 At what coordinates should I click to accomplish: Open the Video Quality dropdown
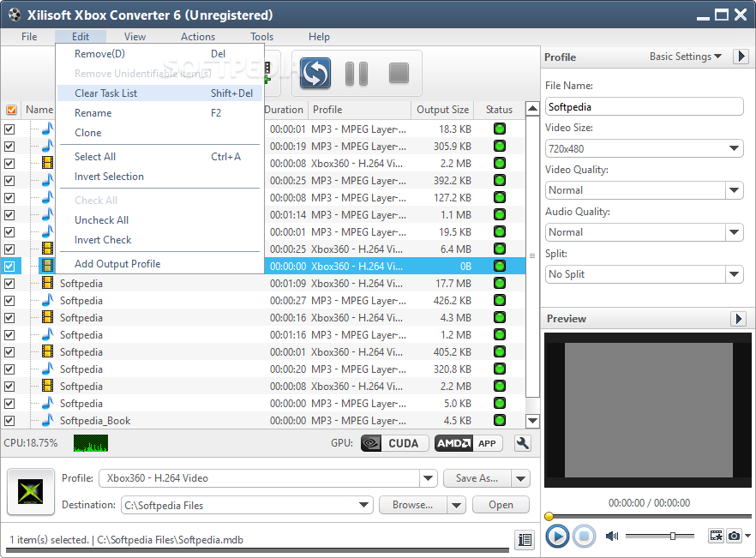(734, 190)
